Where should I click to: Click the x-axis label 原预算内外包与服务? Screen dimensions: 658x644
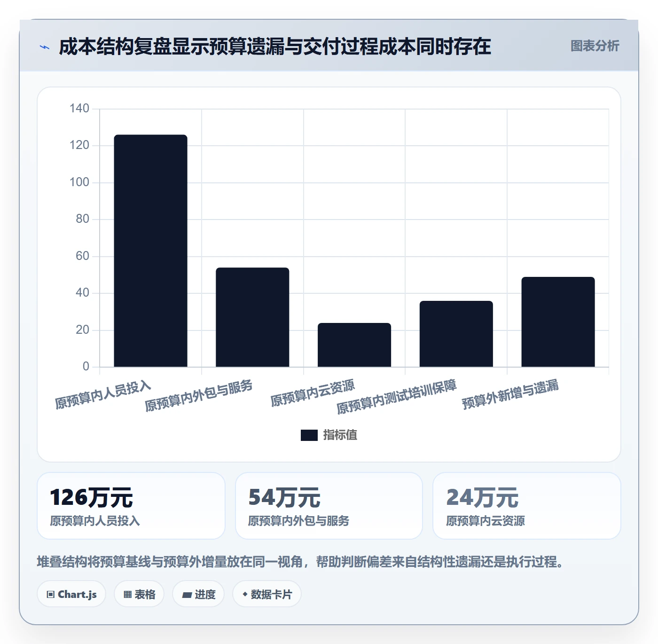click(x=199, y=396)
